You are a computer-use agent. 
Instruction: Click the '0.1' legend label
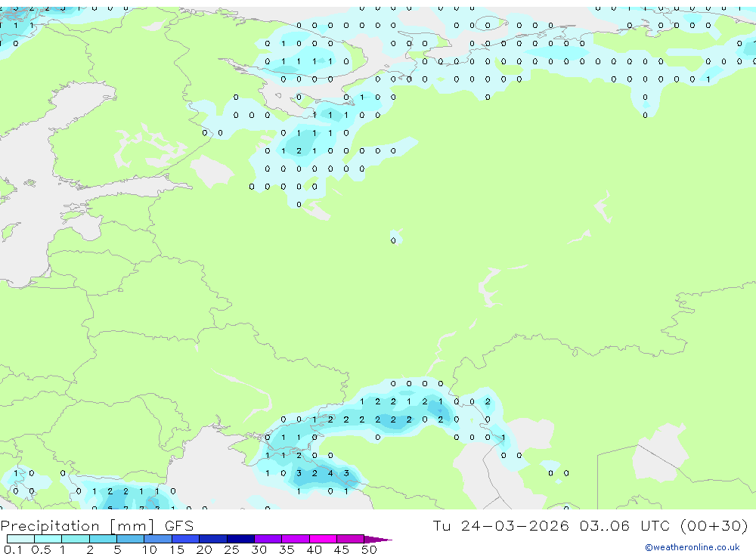13,549
